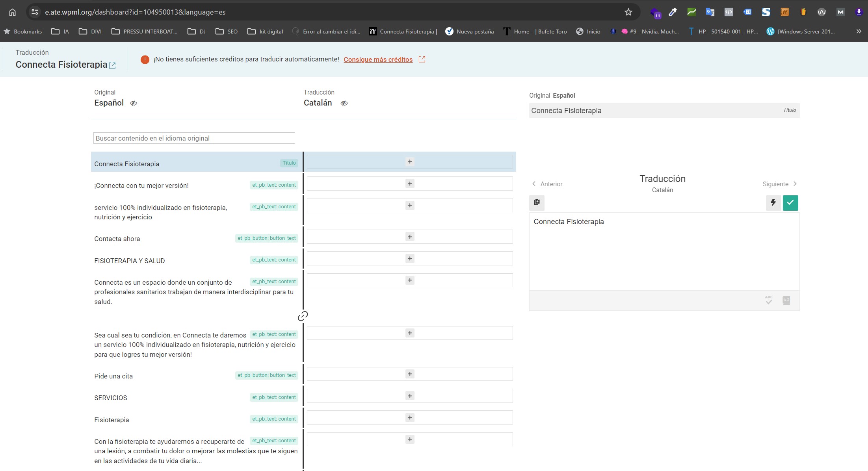868x471 pixels.
Task: Expand translation plus for SERVICIOS row
Action: (x=410, y=396)
